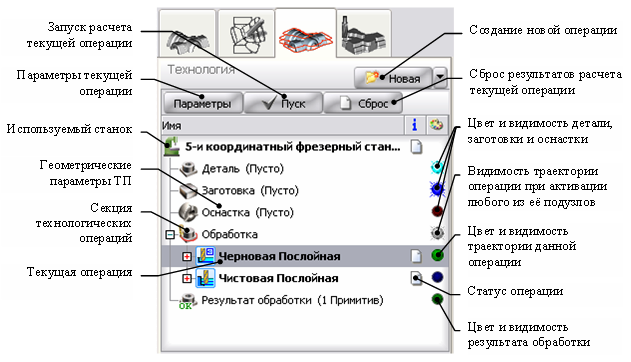631x362 pixels.
Task: Click the Обработка section icon
Action: point(188,234)
